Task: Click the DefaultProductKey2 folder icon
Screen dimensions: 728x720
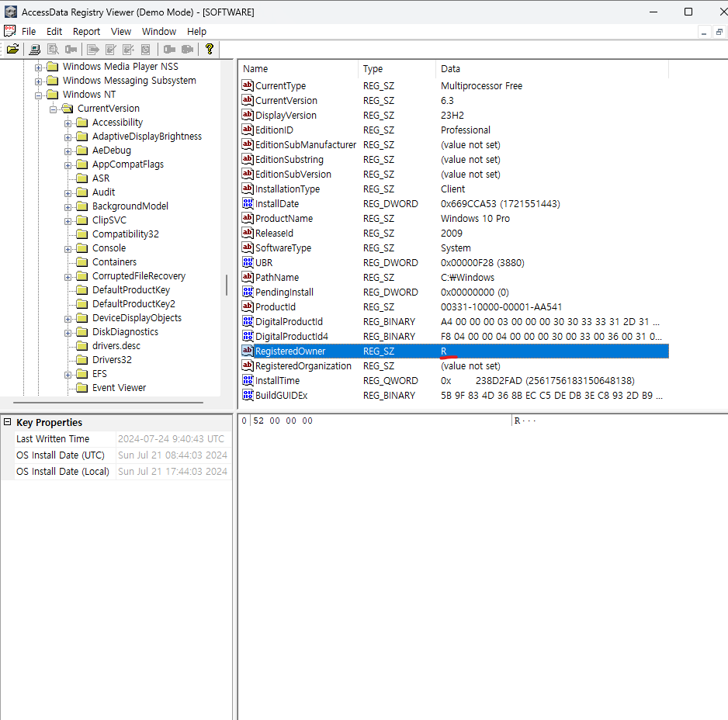Action: coord(81,303)
